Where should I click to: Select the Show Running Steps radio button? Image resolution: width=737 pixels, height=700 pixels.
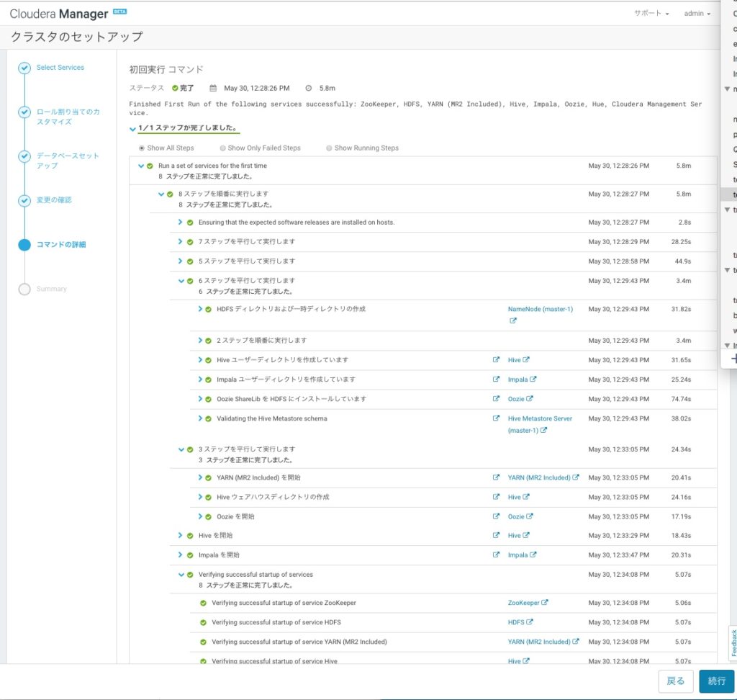pos(329,148)
